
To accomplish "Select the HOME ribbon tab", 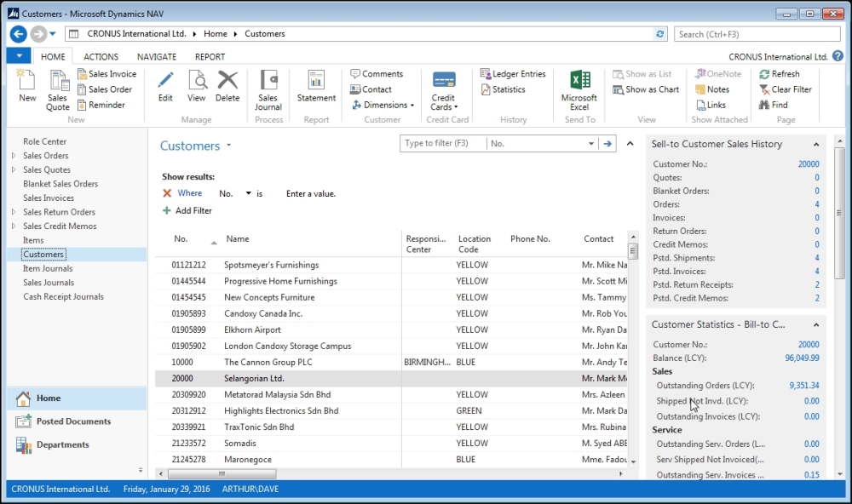I will (53, 56).
